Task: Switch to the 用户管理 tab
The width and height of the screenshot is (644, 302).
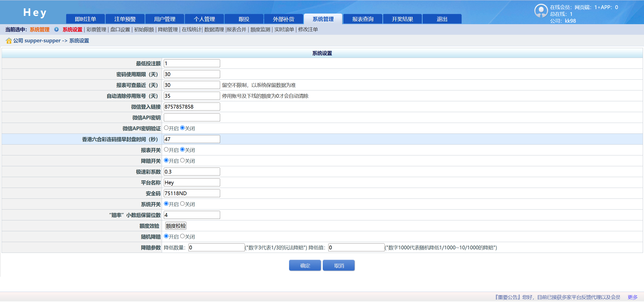Action: tap(165, 19)
